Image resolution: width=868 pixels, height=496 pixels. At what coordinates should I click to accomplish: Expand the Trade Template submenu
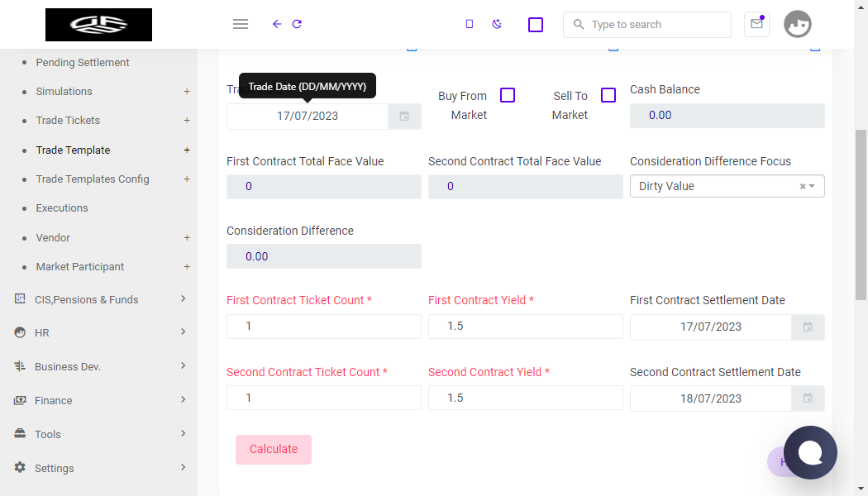187,150
